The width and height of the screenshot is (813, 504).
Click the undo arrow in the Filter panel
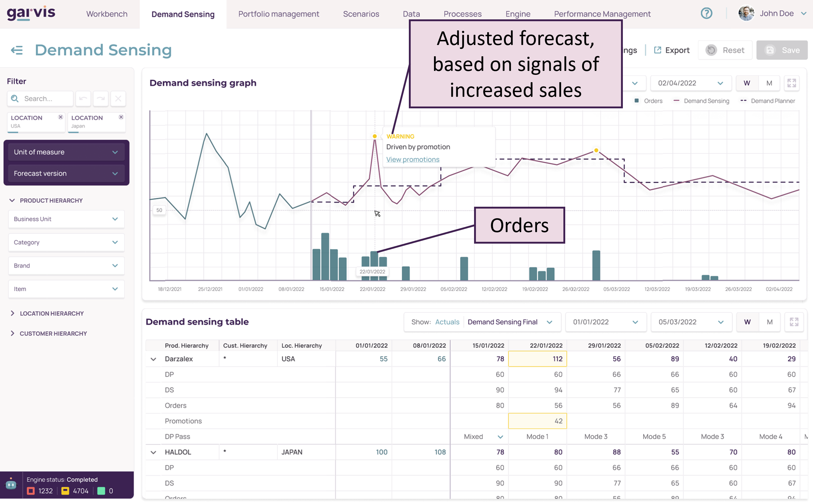pos(83,99)
